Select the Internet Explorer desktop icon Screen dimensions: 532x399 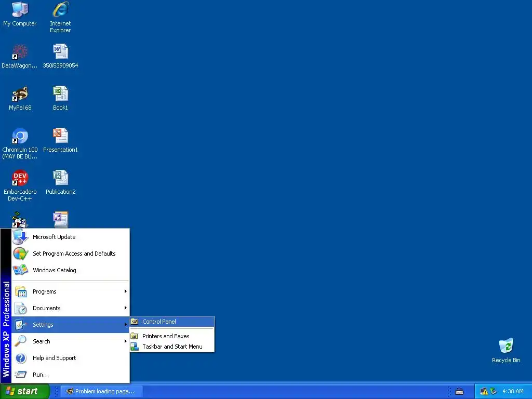[x=60, y=10]
